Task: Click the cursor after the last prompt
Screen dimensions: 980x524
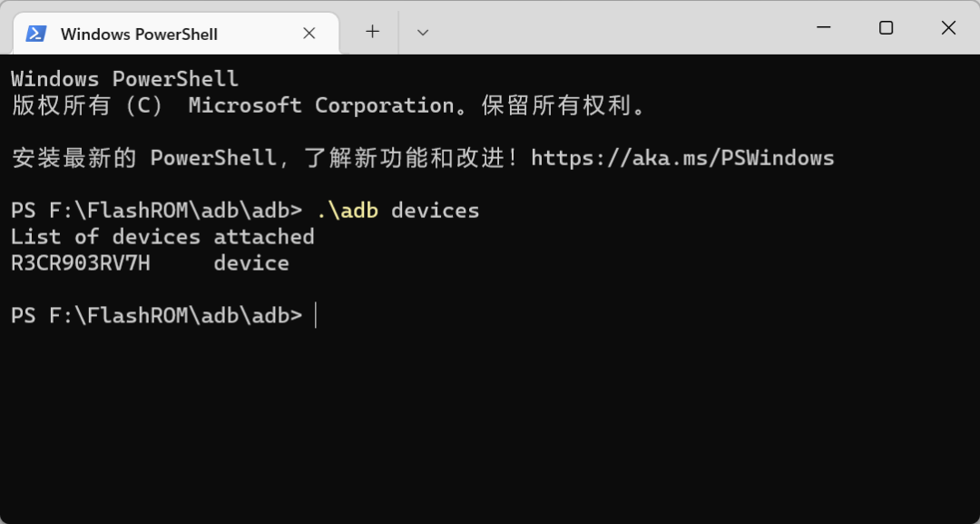Action: pos(316,316)
